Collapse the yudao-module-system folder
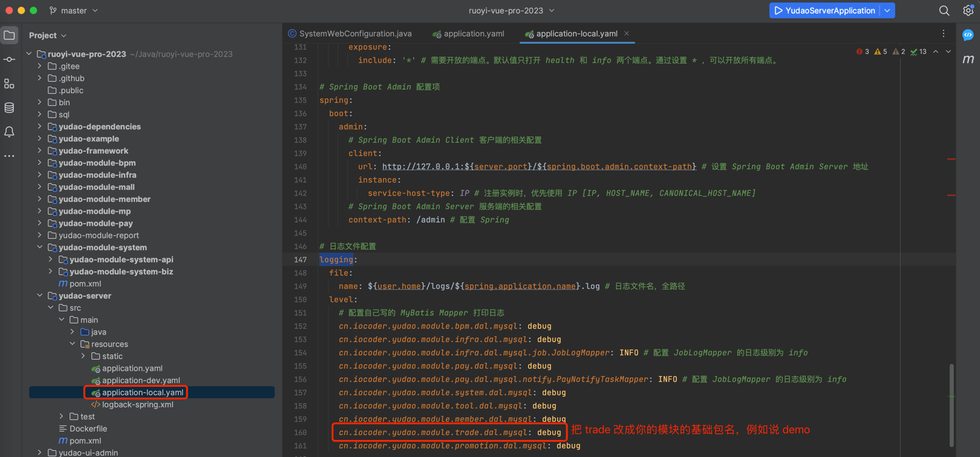The image size is (980, 457). coord(40,247)
